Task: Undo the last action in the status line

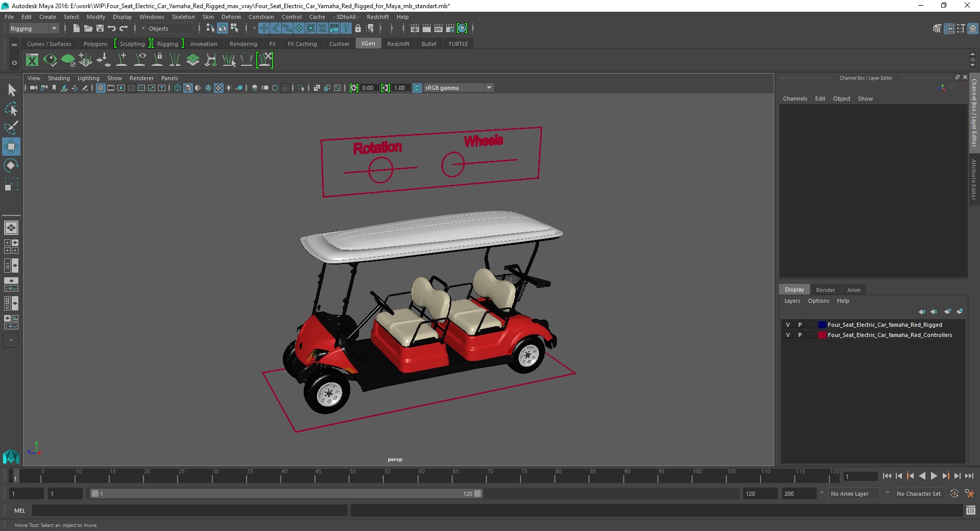Action: coord(112,29)
